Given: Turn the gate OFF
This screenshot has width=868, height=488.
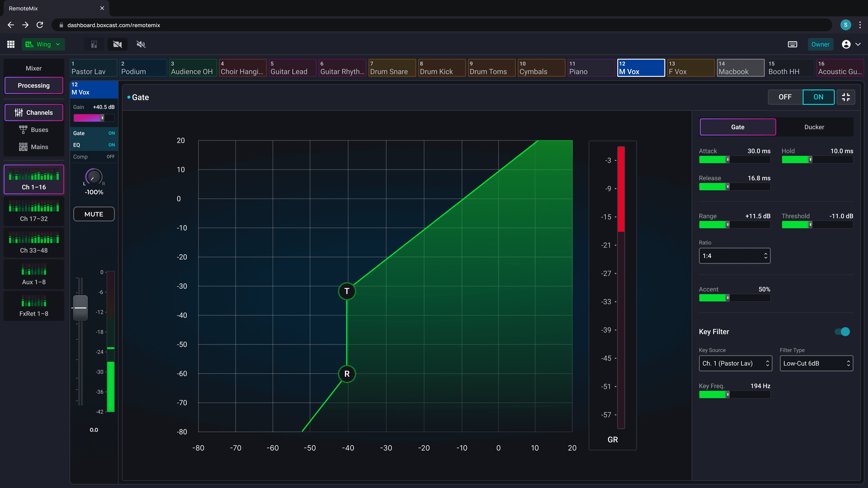Looking at the screenshot, I should 785,97.
